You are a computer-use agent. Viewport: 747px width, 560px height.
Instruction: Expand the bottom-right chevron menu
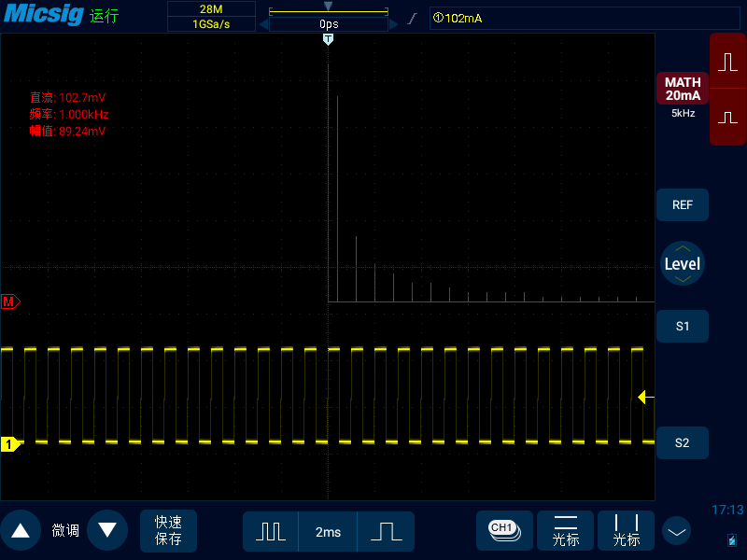pyautogui.click(x=677, y=531)
